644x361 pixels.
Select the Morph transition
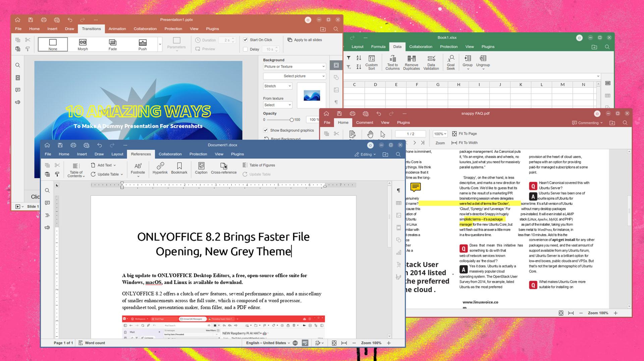tap(83, 44)
